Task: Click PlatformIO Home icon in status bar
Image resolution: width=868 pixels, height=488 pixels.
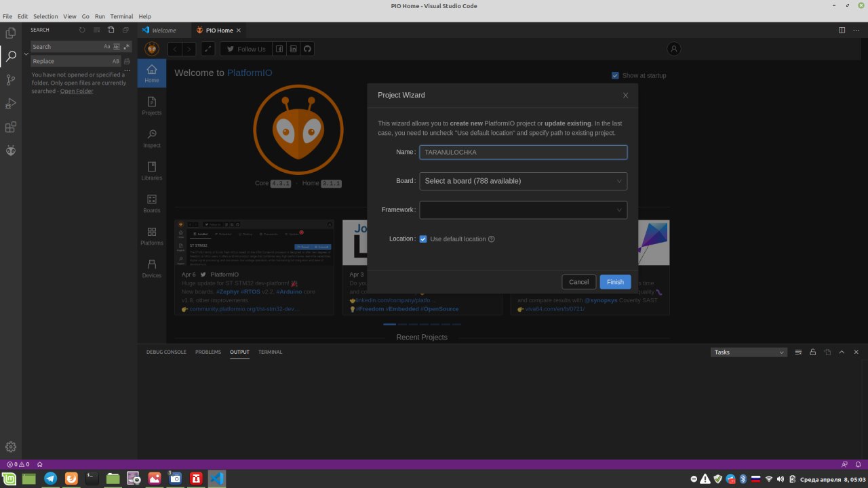Action: click(x=40, y=464)
